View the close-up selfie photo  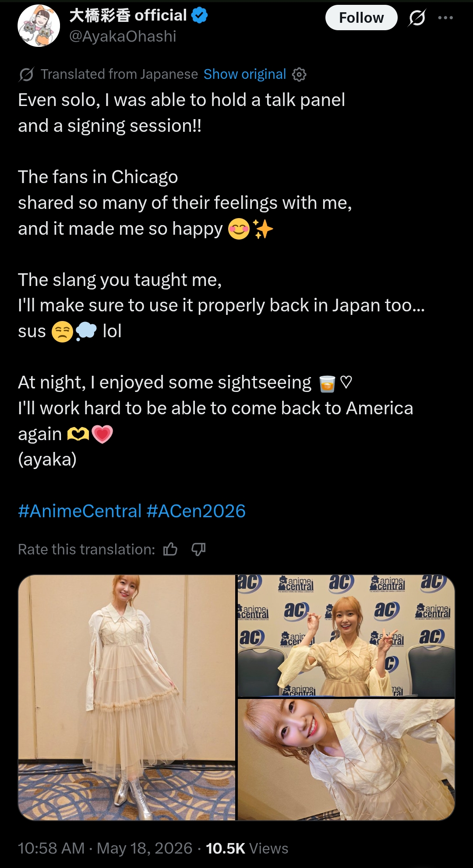tap(346, 759)
